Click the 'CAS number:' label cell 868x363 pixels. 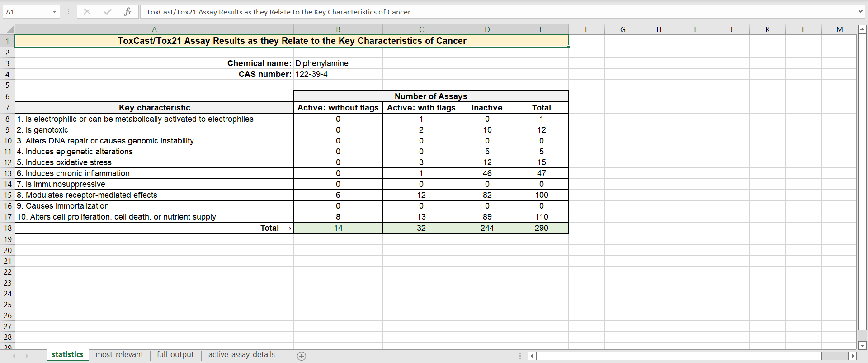[x=154, y=74]
